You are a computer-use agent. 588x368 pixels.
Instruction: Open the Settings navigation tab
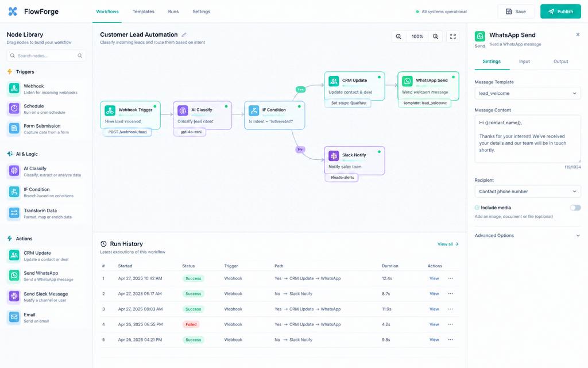coord(202,11)
